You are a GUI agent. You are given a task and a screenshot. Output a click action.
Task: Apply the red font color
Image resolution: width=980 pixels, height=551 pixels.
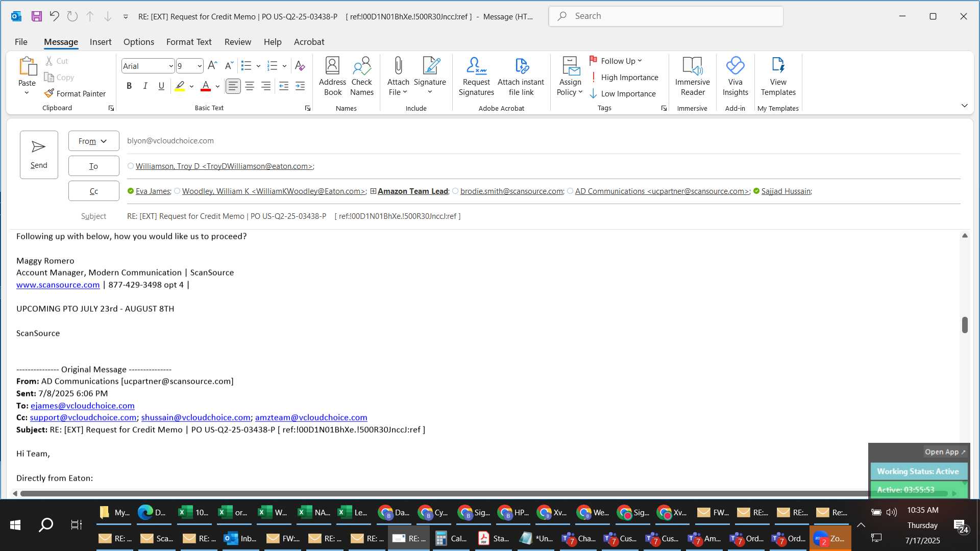click(x=206, y=86)
